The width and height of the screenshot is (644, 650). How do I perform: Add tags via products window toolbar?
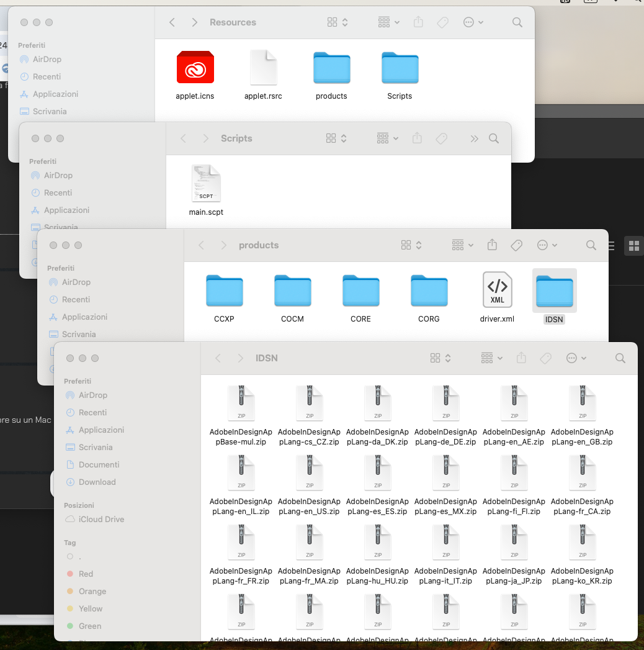click(516, 245)
